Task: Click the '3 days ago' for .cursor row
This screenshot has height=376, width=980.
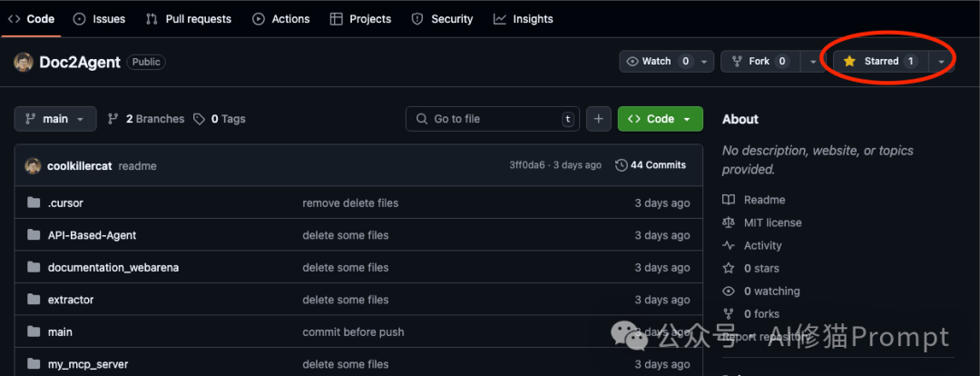Action: [x=662, y=203]
